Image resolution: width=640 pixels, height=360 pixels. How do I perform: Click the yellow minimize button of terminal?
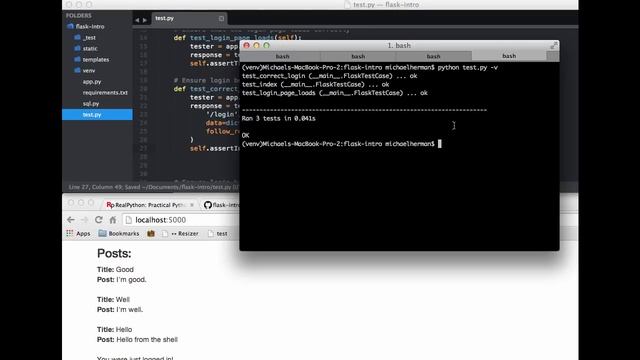256,45
